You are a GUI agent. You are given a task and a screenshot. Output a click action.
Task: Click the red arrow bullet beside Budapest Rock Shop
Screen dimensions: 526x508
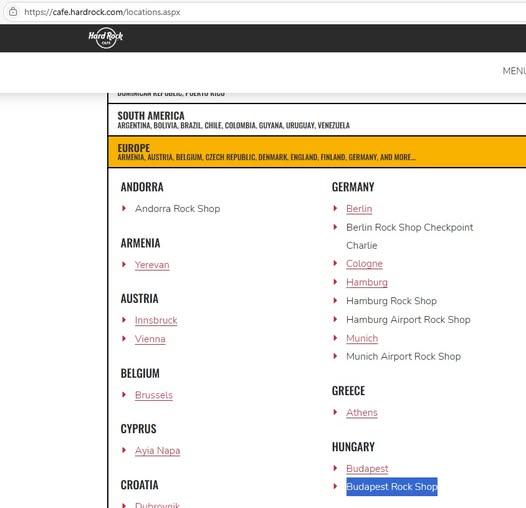tap(335, 486)
